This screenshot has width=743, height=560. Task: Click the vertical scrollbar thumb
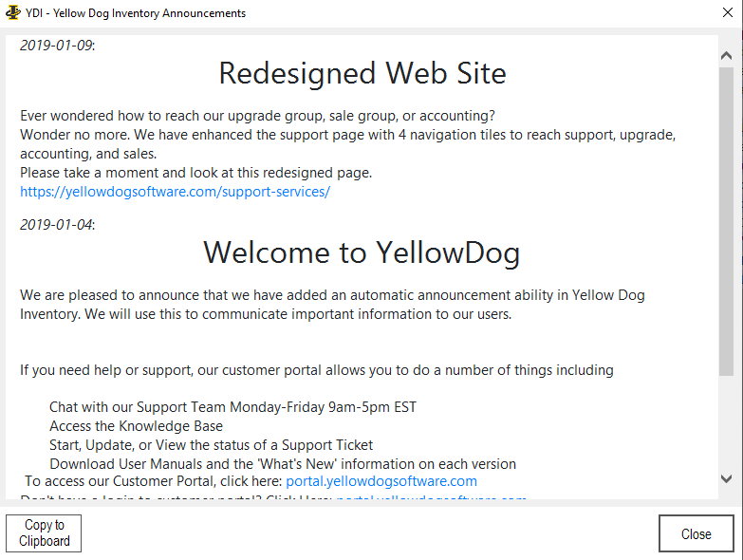[726, 221]
